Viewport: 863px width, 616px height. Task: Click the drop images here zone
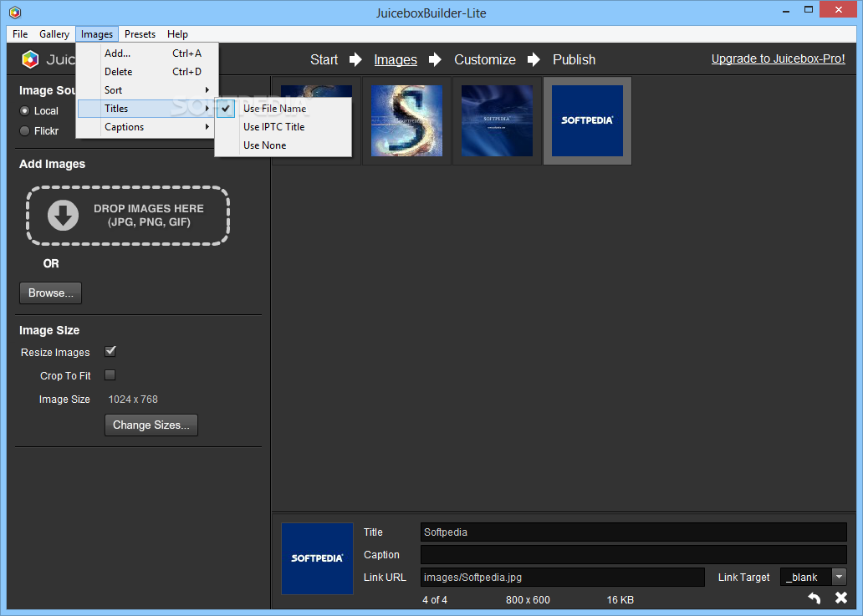[x=128, y=215]
